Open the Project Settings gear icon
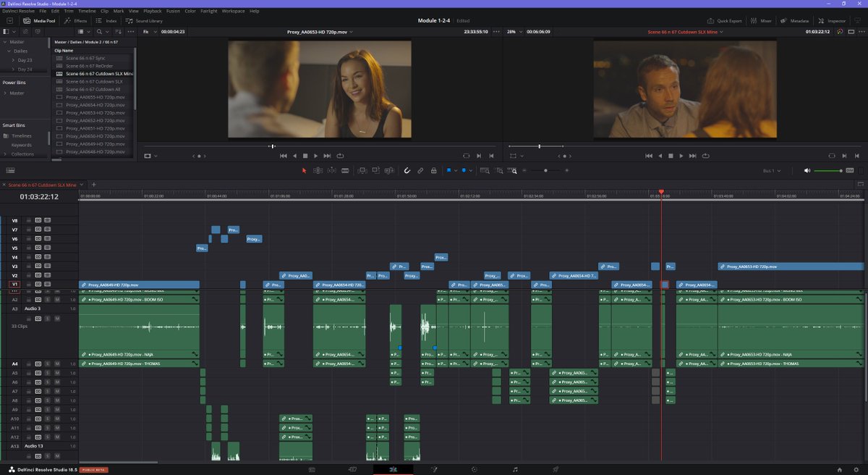This screenshot has width=868, height=475. 856,469
